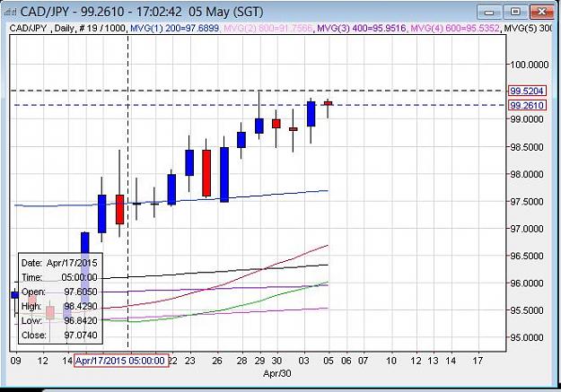This screenshot has height=392, width=561.
Task: Click MVG(4) 600=95.5352 indicator label
Action: (455, 28)
